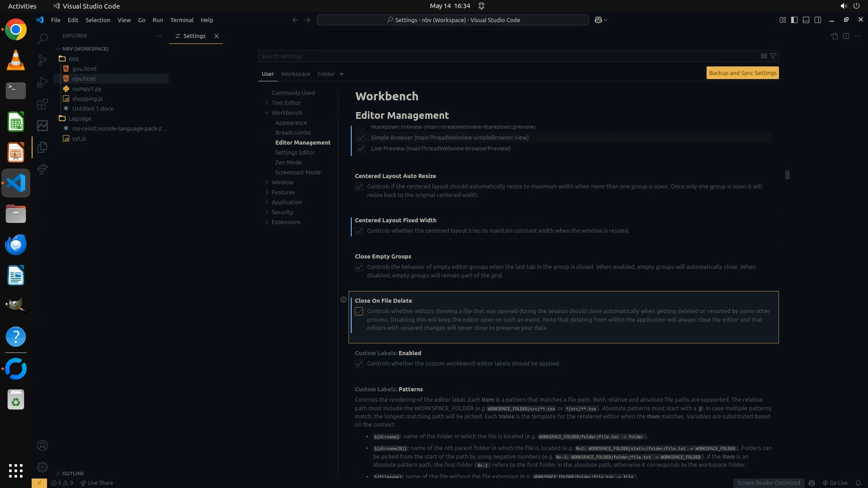Toggle Custom Labels Enabled checkbox
Viewport: 868px width, 488px height.
[x=359, y=364]
